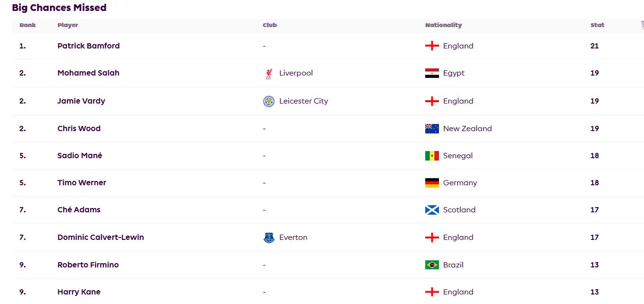Open Timo Werner's player profile
This screenshot has height=304, width=644.
tap(82, 183)
